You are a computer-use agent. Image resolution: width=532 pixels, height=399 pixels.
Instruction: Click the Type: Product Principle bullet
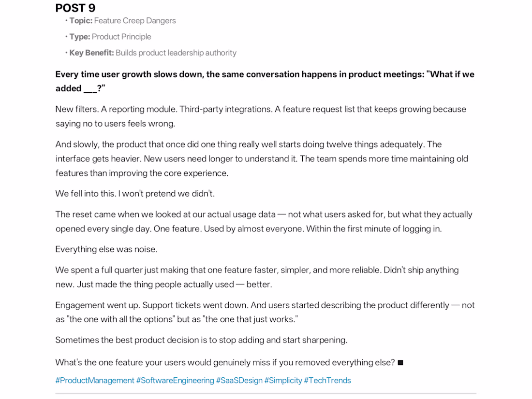pyautogui.click(x=108, y=37)
